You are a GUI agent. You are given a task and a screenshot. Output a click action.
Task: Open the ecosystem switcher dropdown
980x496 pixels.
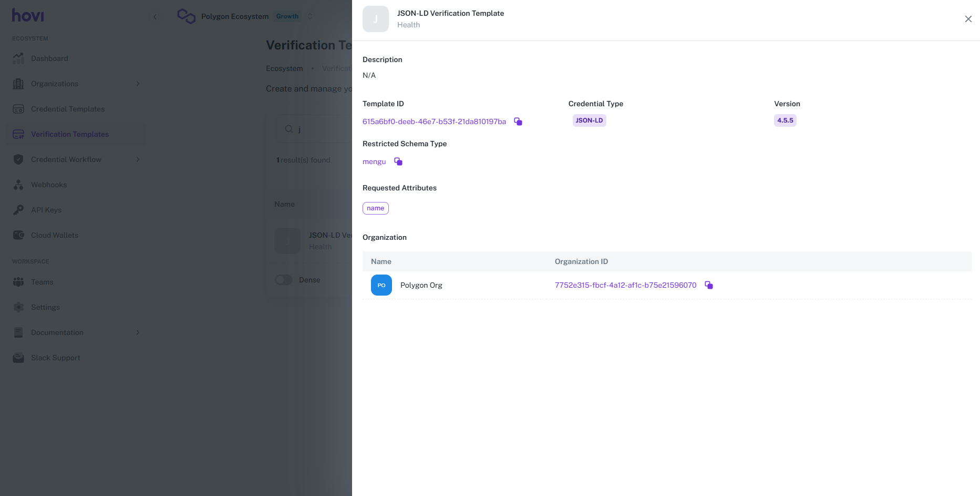[310, 16]
